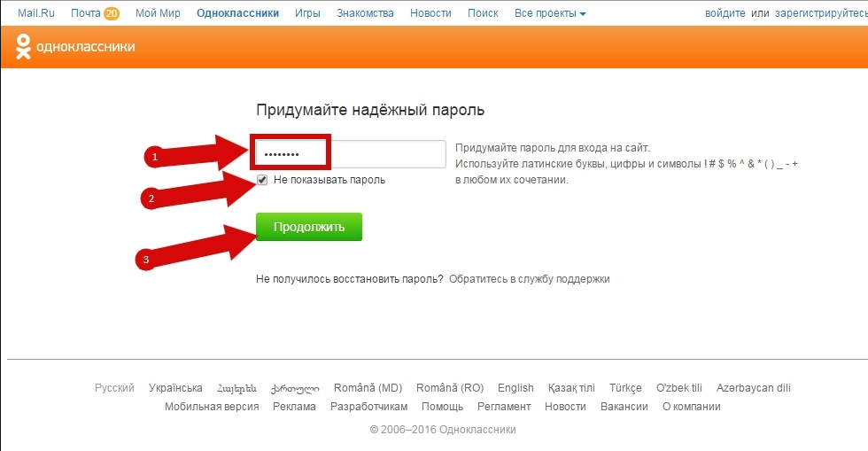Switch language to Armenian 'Հայերեն'
This screenshot has height=451, width=868.
point(237,388)
